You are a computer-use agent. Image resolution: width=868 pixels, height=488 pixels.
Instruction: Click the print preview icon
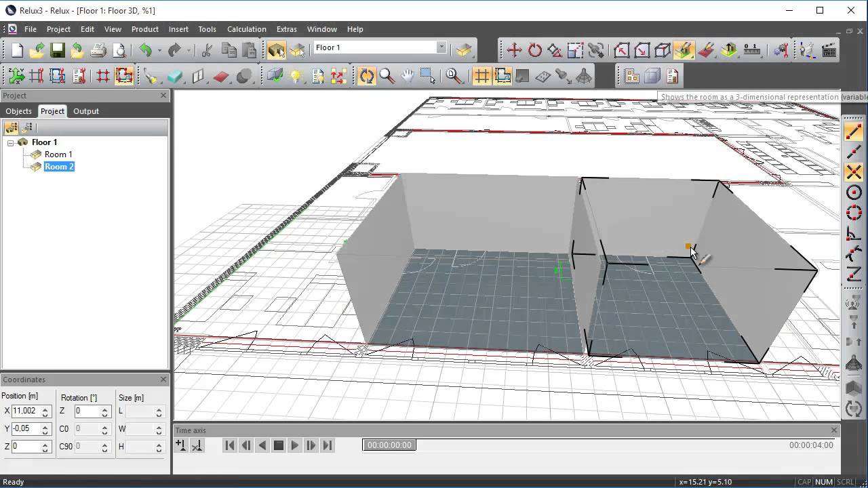[119, 50]
